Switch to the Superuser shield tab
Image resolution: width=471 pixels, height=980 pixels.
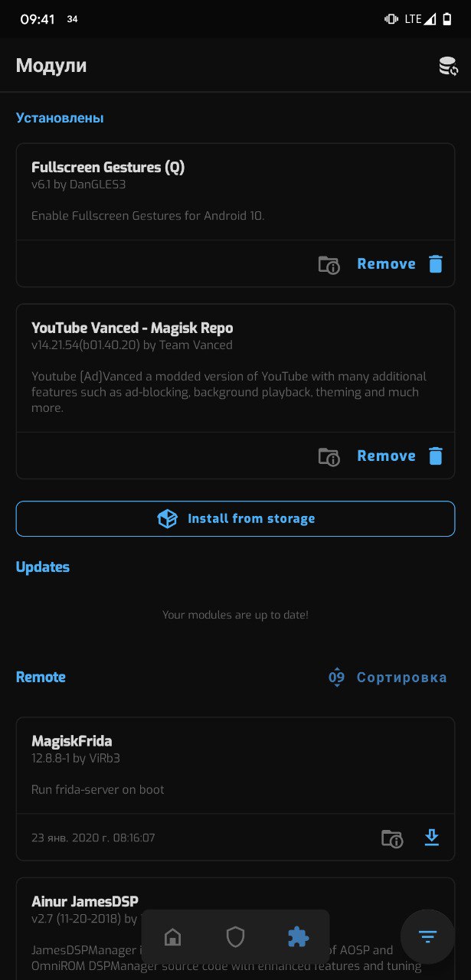pos(235,936)
